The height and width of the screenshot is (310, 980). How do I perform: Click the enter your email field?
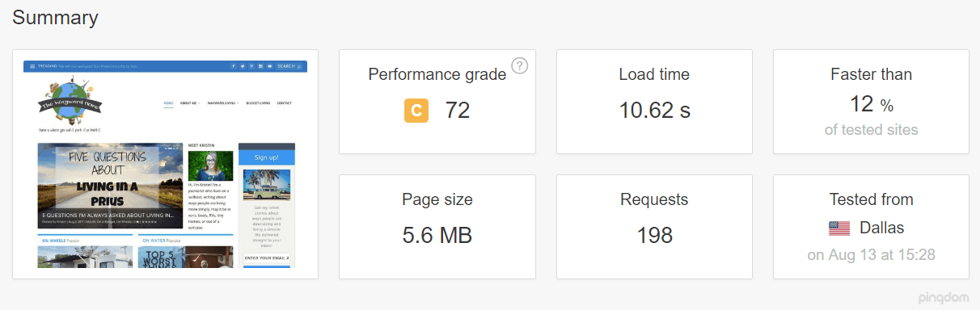267,258
